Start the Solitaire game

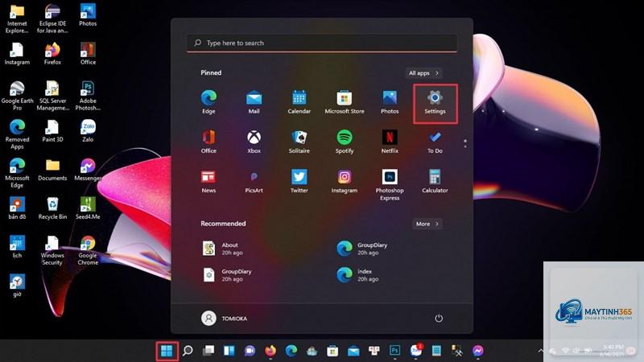pos(299,142)
